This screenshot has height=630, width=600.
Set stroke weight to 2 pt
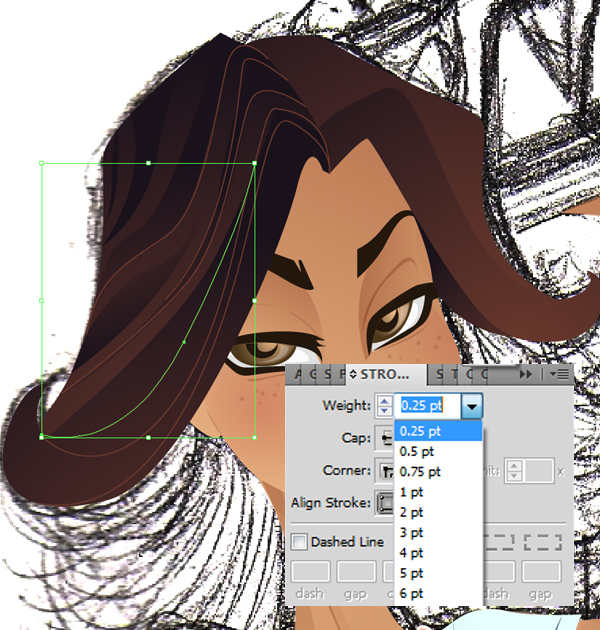point(438,512)
